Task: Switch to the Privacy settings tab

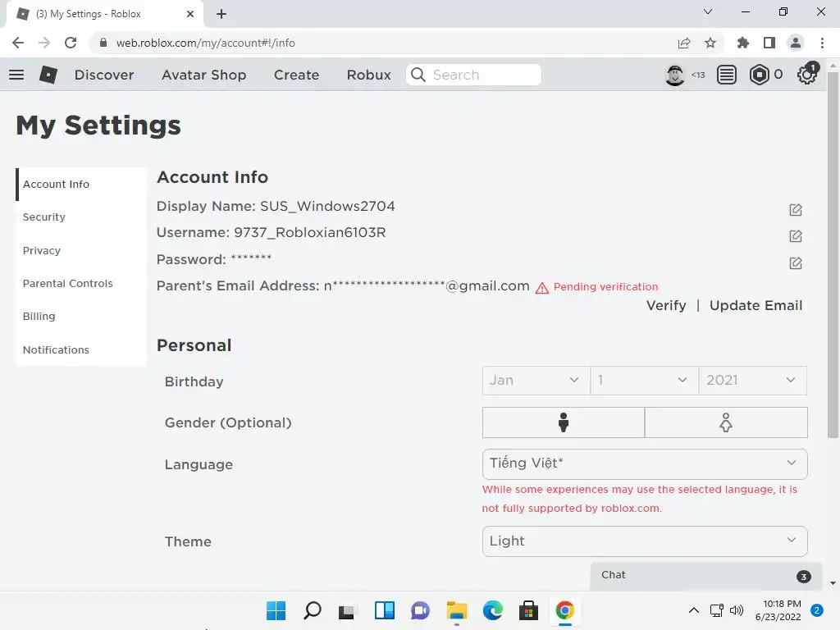Action: [81, 251]
